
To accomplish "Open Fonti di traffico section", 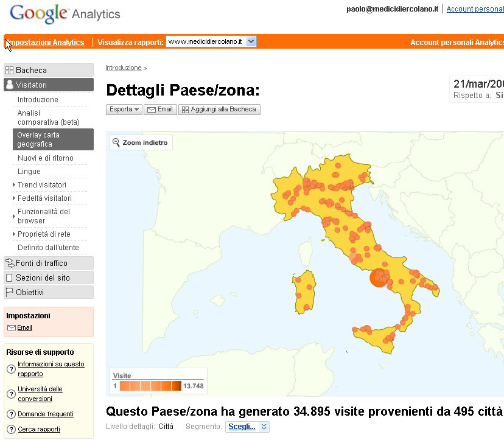I will [49, 263].
